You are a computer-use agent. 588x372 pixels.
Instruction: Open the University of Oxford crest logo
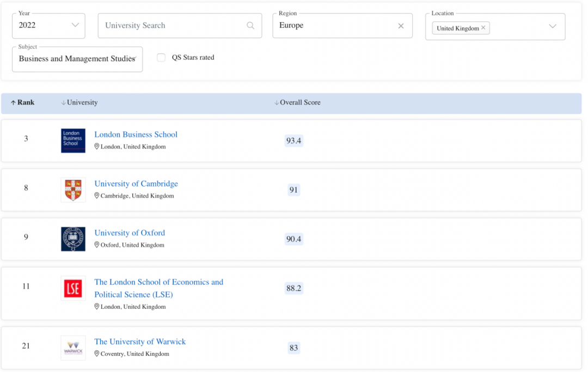(73, 239)
